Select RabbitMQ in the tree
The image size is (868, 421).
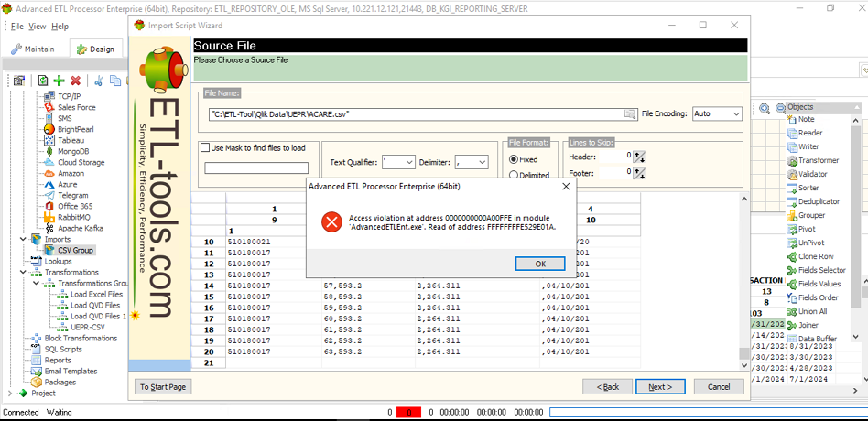[73, 217]
